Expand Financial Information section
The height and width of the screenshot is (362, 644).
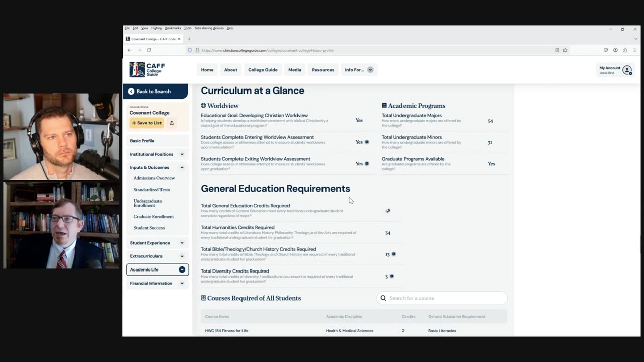[182, 283]
